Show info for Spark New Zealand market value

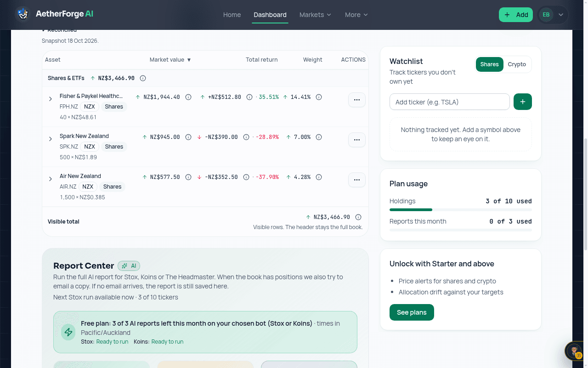188,137
